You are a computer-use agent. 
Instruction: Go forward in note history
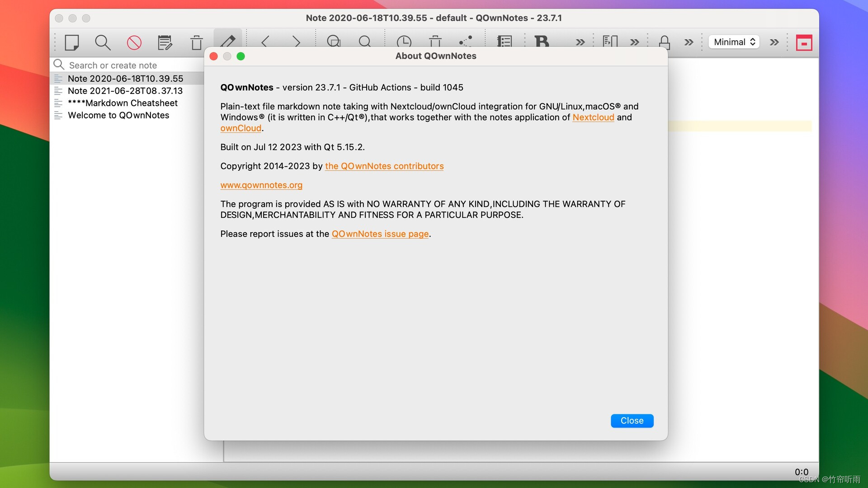point(296,42)
